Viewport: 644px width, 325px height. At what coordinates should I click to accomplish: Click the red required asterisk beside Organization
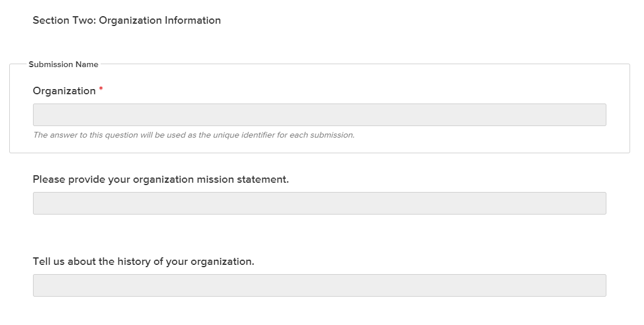[x=101, y=89]
